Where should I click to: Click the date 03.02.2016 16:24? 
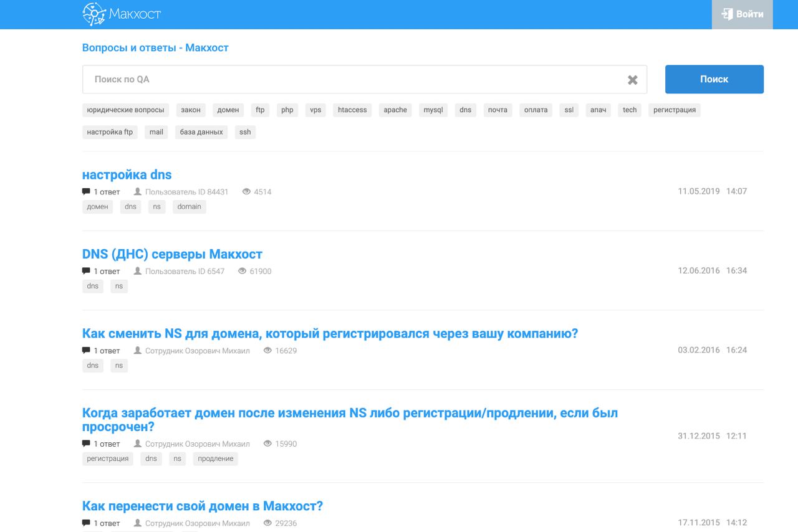[712, 350]
